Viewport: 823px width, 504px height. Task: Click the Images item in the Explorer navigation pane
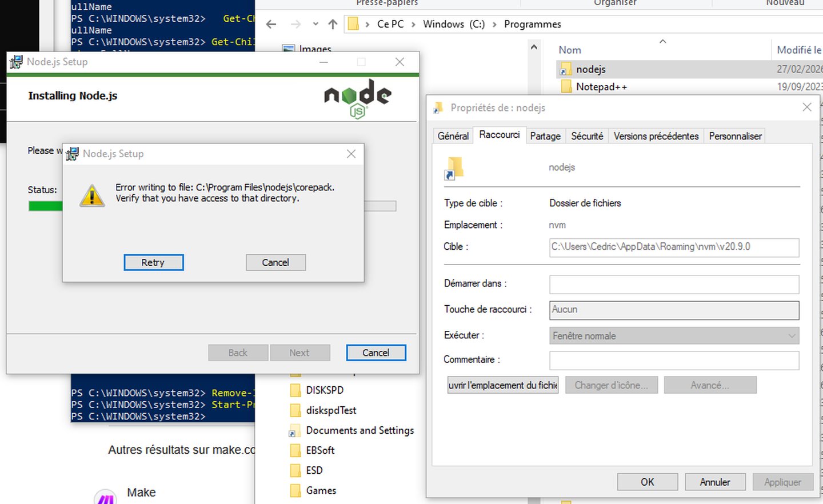315,49
